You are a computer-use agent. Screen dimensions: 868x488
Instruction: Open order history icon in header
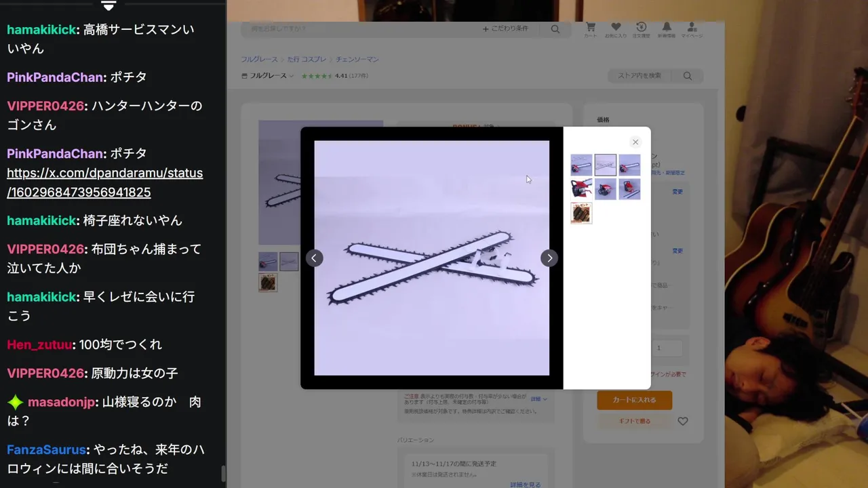point(642,29)
